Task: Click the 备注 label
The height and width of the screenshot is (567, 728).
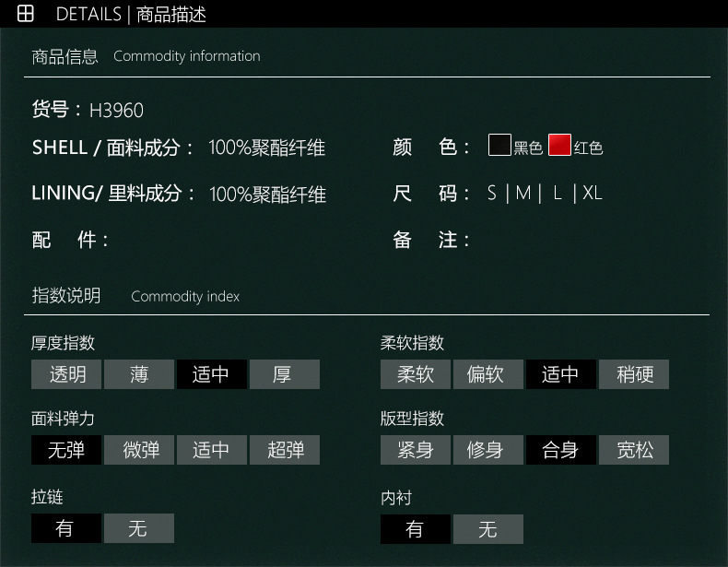Action: 431,240
